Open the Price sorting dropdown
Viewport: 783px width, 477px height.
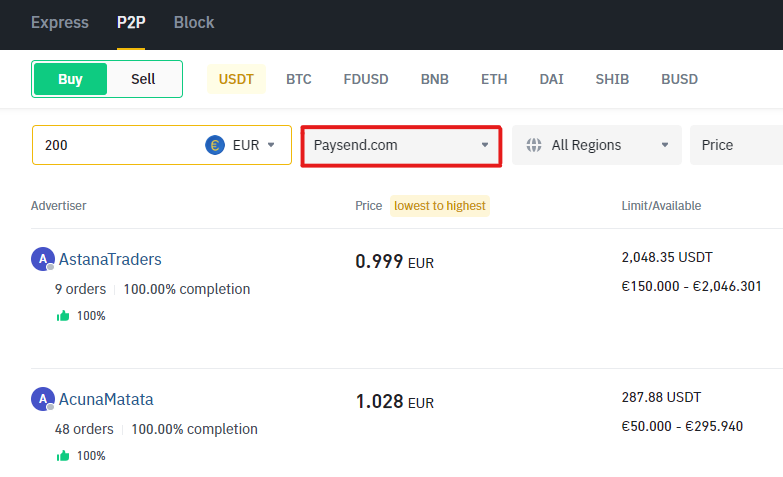coord(737,145)
